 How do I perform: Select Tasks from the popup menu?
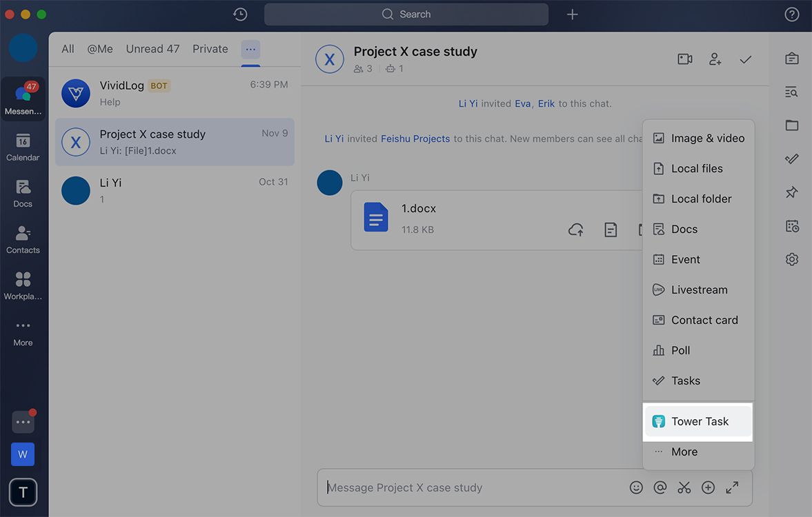698,381
